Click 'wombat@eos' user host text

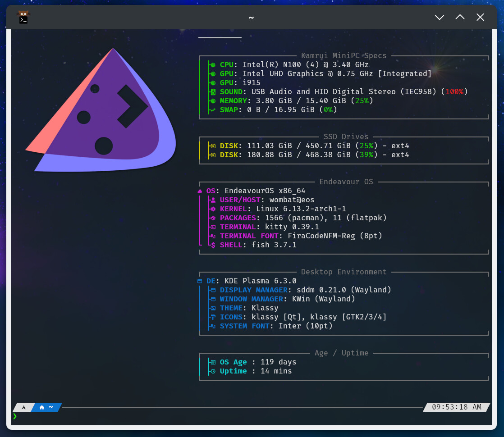(x=292, y=200)
